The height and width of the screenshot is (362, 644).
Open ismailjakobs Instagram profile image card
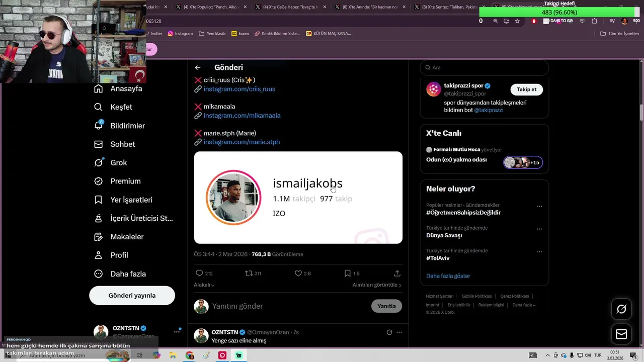pos(298,198)
